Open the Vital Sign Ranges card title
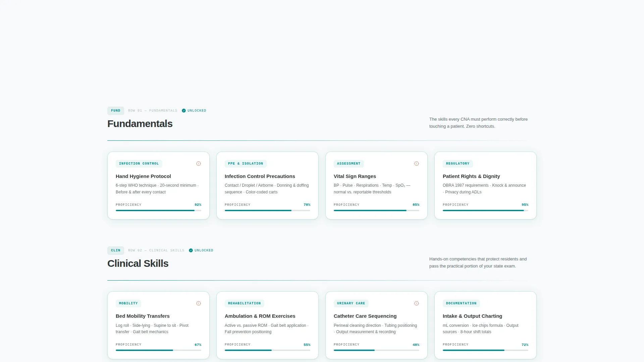The width and height of the screenshot is (644, 362). click(355, 176)
